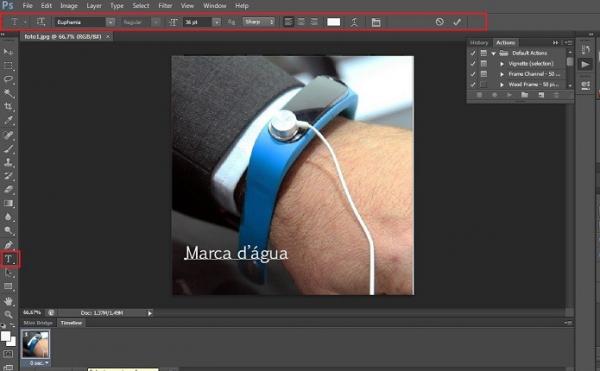Open the Type menu

(117, 6)
